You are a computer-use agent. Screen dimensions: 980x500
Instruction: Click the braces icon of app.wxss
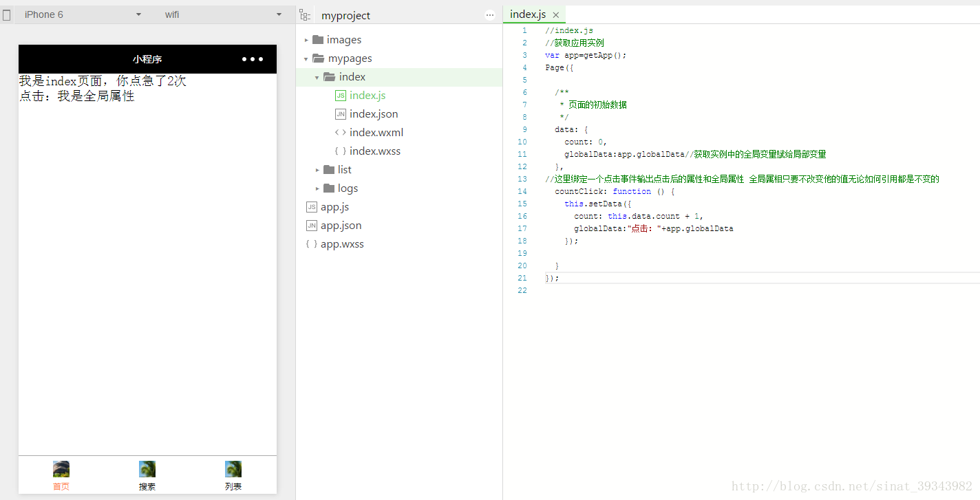312,244
